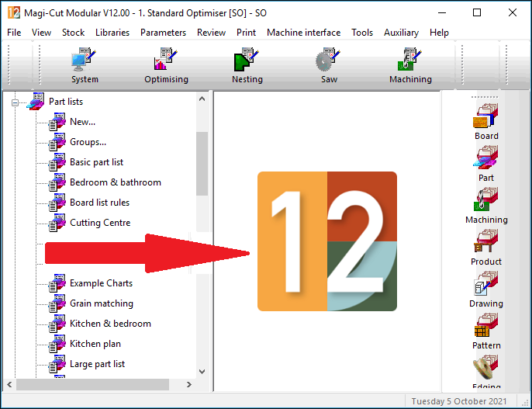
Task: Click the Magi-Cut 12 logo image
Action: (327, 241)
